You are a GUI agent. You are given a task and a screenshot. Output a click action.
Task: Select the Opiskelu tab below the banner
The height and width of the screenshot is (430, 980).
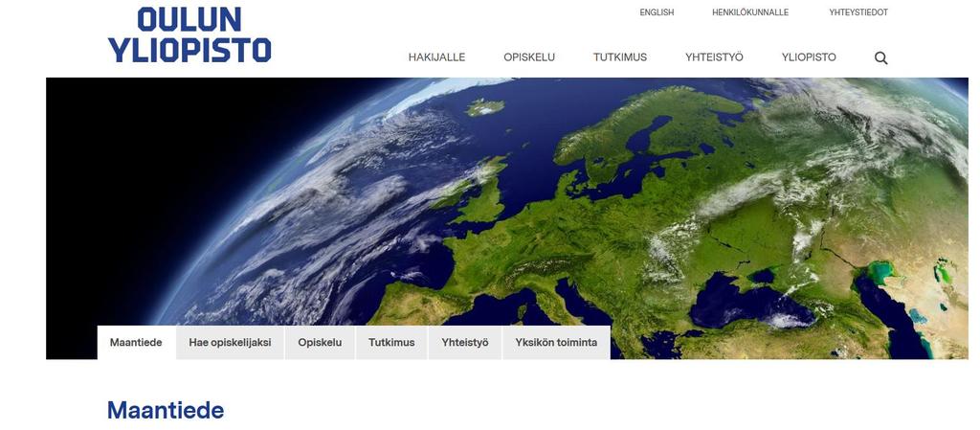click(320, 343)
